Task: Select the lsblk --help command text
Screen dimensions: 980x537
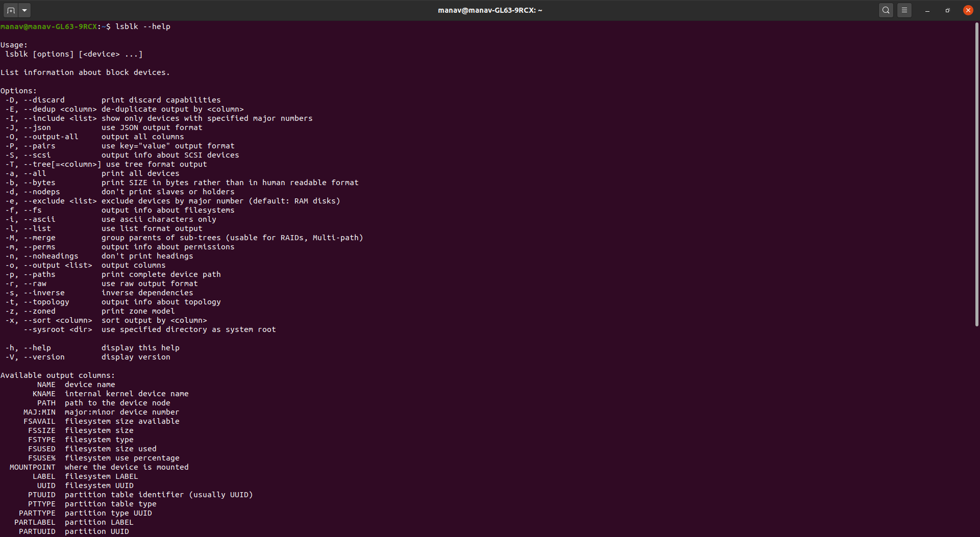Action: pos(142,26)
